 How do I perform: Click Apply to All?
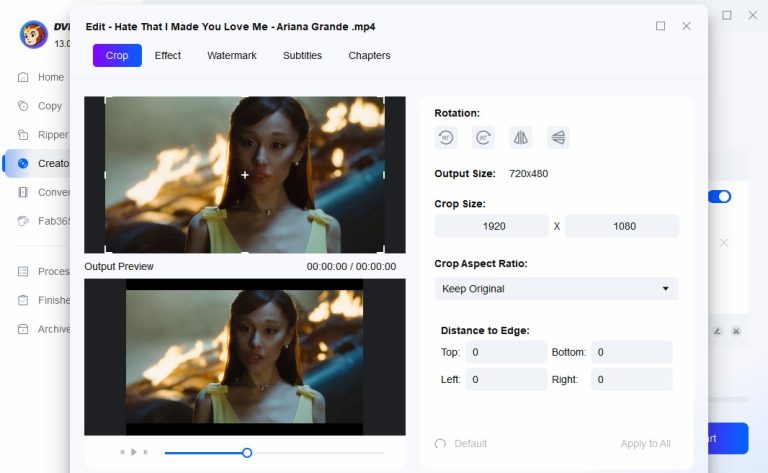click(x=645, y=444)
